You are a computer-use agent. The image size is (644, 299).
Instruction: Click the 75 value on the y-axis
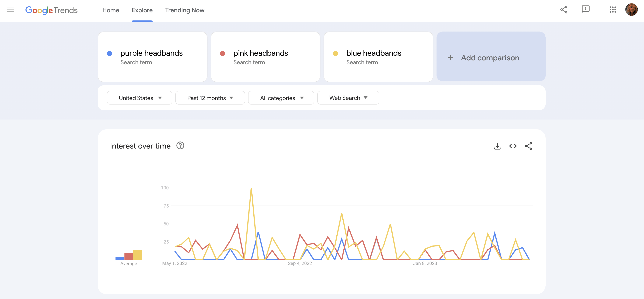pyautogui.click(x=166, y=206)
